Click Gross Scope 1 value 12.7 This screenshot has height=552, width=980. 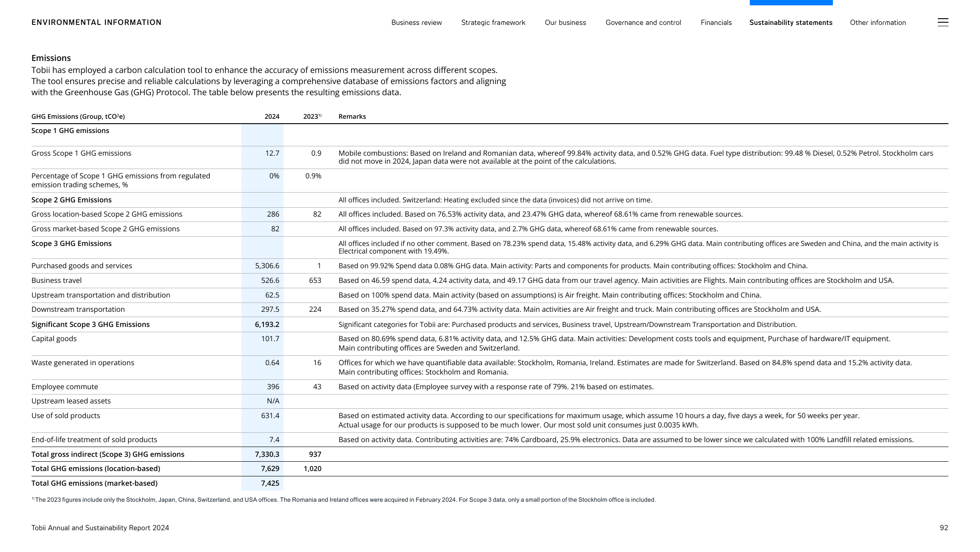[272, 153]
